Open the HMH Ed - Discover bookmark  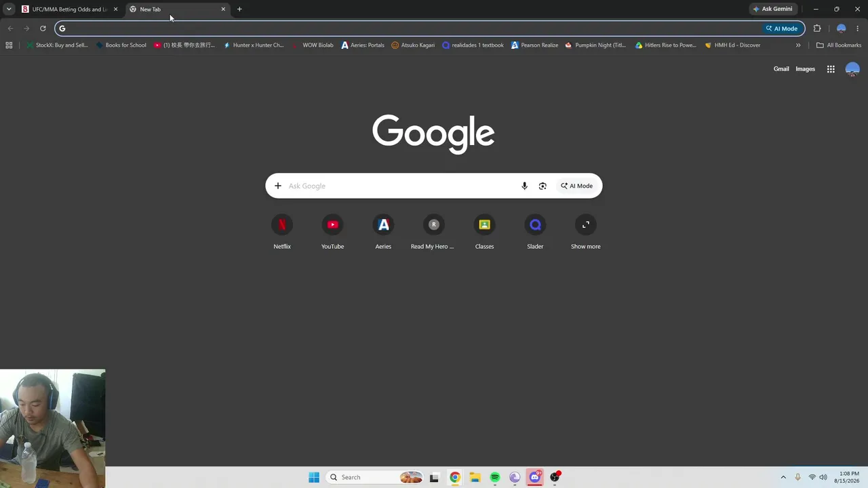tap(732, 45)
